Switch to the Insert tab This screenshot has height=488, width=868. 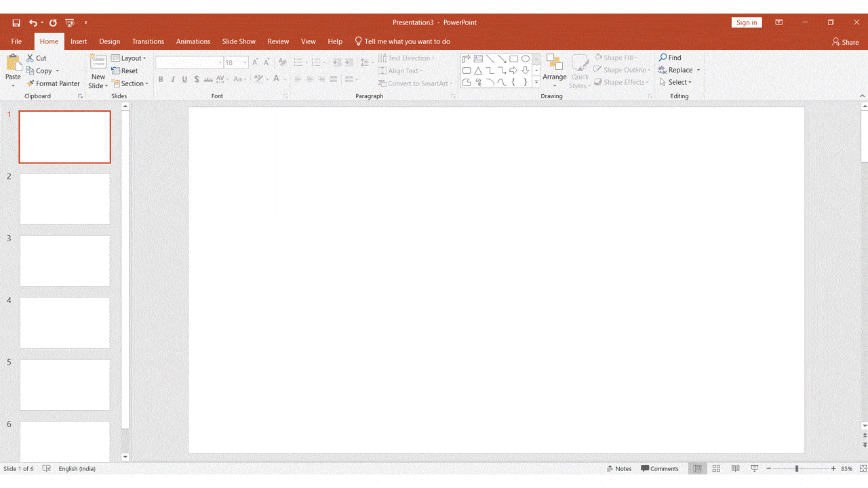(79, 41)
